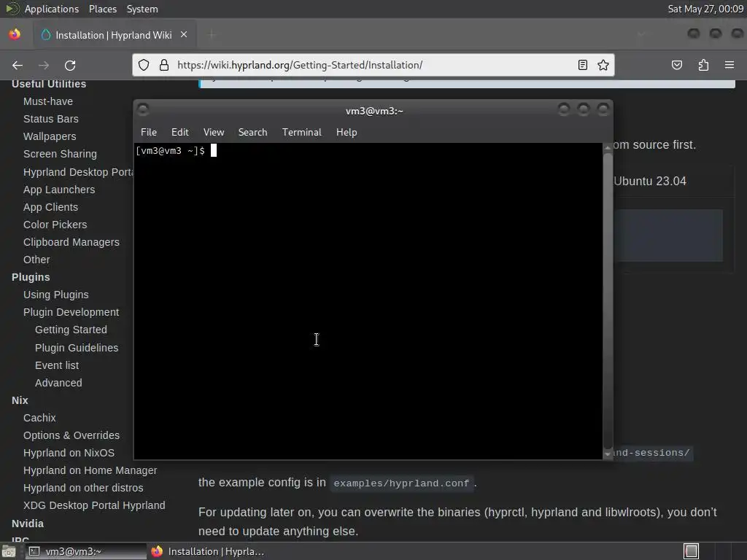Viewport: 747px width, 560px height.
Task: Open the Applications menu in top panel
Action: [52, 9]
